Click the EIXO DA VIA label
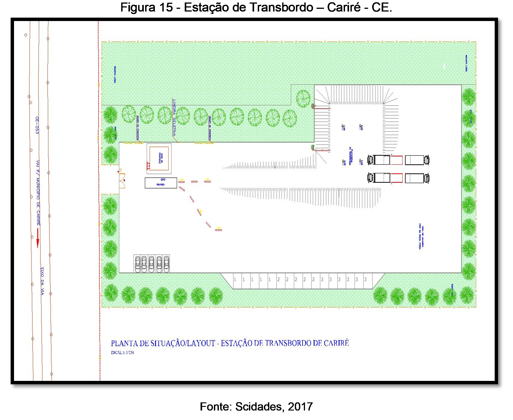The width and height of the screenshot is (513, 420). pos(42,281)
